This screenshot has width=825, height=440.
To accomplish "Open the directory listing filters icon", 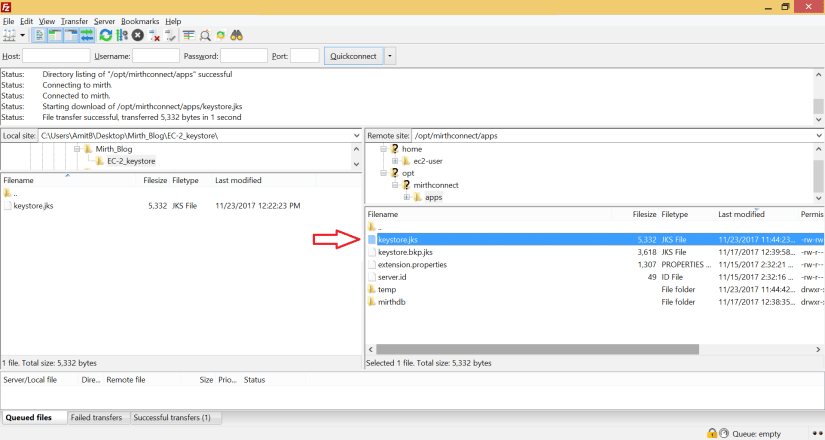I will click(188, 36).
